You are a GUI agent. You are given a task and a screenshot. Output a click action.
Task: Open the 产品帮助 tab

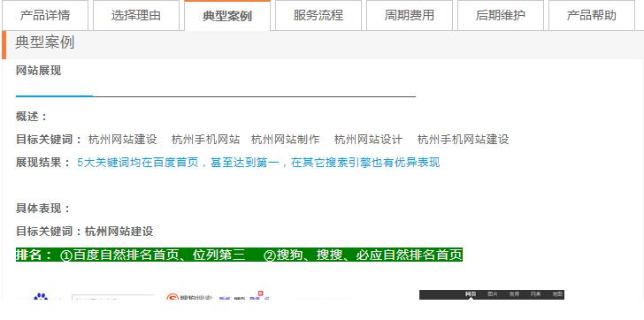pos(592,16)
